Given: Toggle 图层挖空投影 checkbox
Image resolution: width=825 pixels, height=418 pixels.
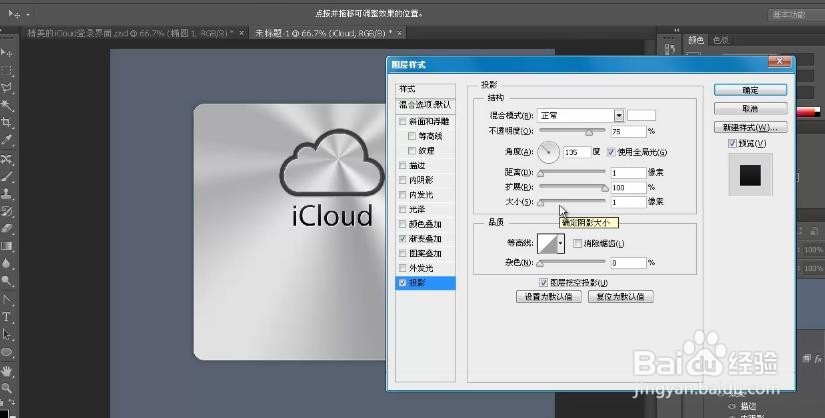Looking at the screenshot, I should click(x=544, y=283).
